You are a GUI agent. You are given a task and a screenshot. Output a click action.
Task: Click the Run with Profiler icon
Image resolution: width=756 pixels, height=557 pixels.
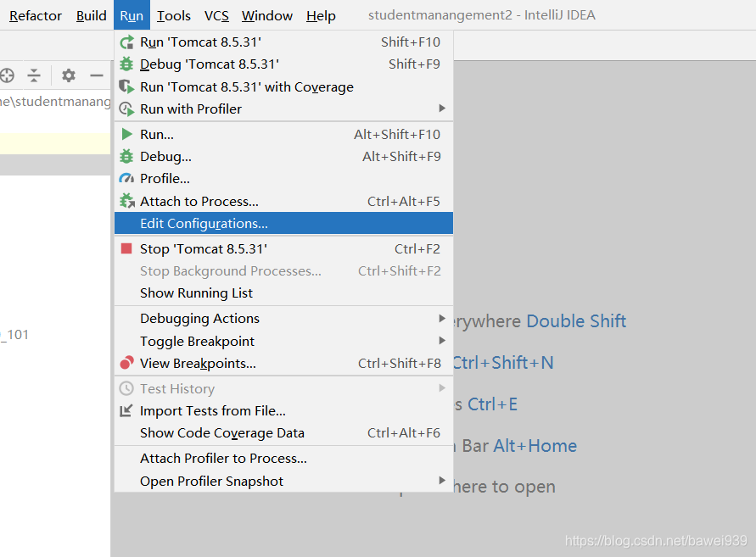click(126, 109)
